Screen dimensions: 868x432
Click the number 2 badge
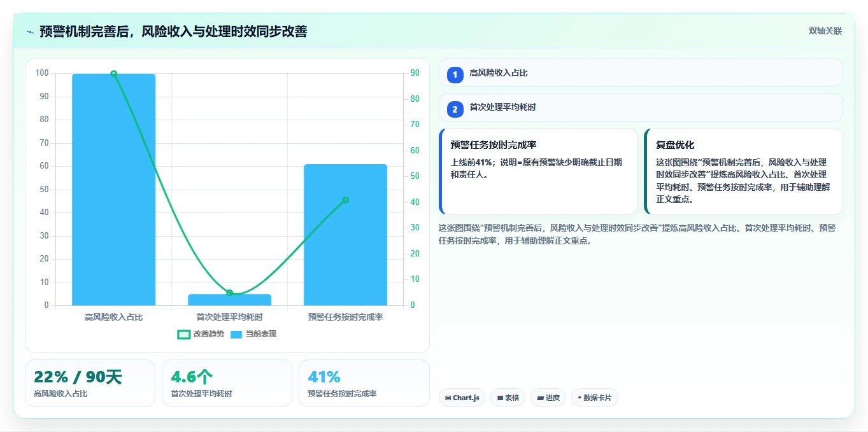pos(455,109)
